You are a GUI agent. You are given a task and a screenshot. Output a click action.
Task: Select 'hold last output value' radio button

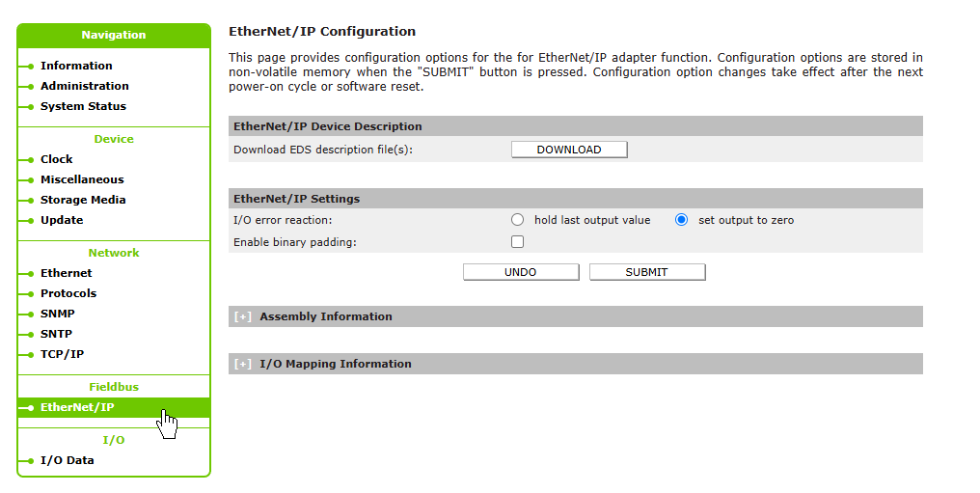(x=518, y=220)
